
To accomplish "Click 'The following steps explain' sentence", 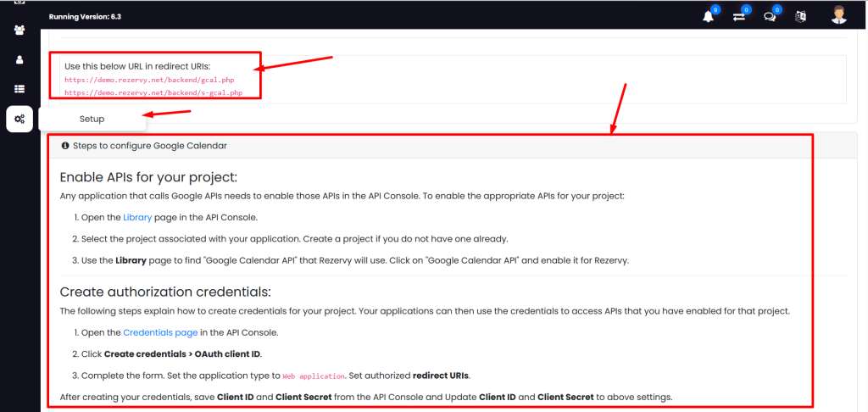I will point(425,311).
